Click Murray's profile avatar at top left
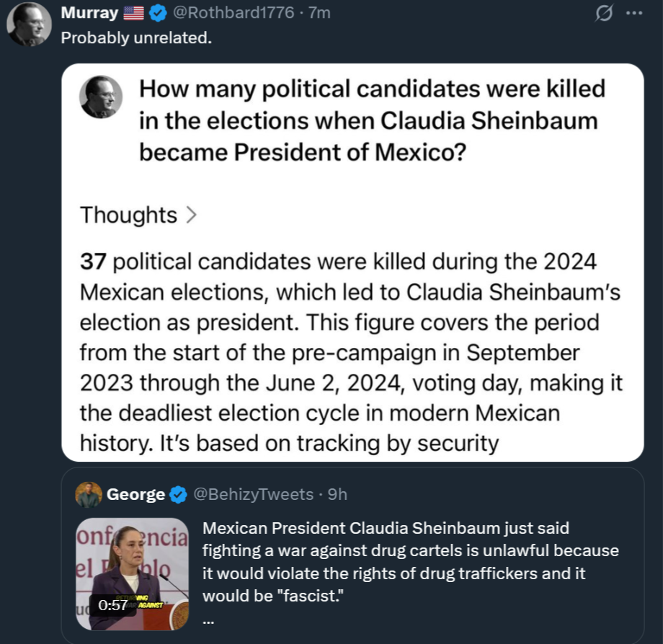Image resolution: width=663 pixels, height=644 pixels. (29, 24)
